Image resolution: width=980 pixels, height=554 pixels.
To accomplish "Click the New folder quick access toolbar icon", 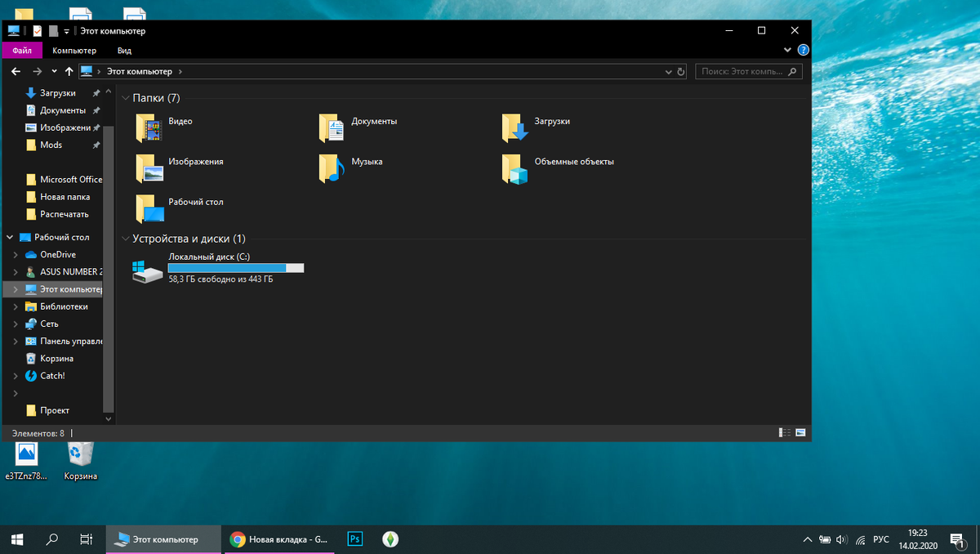I will coord(53,31).
